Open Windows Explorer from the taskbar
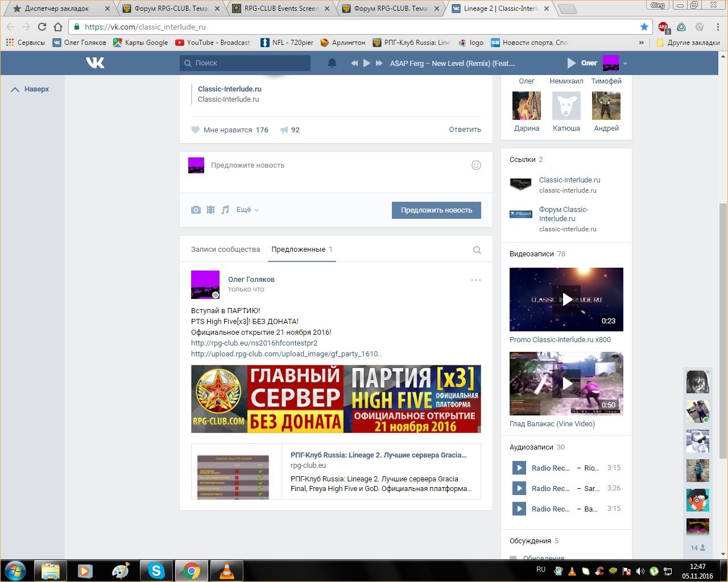This screenshot has height=582, width=728. (50, 570)
